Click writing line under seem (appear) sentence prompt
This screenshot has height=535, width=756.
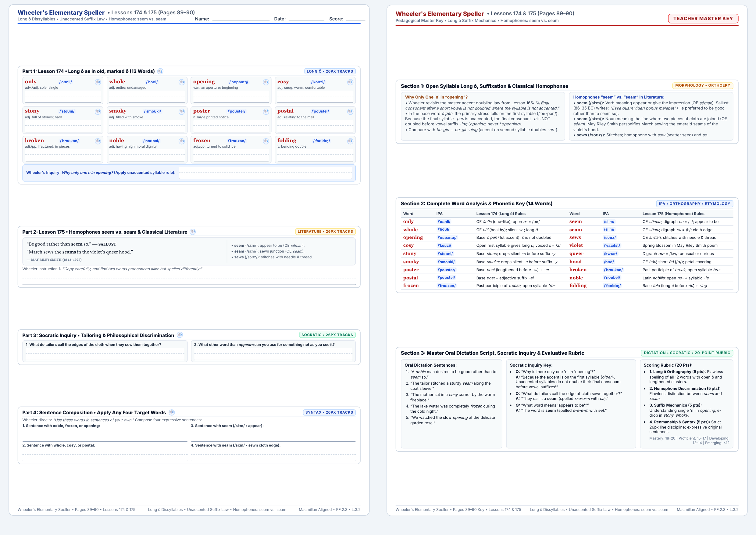point(273,436)
